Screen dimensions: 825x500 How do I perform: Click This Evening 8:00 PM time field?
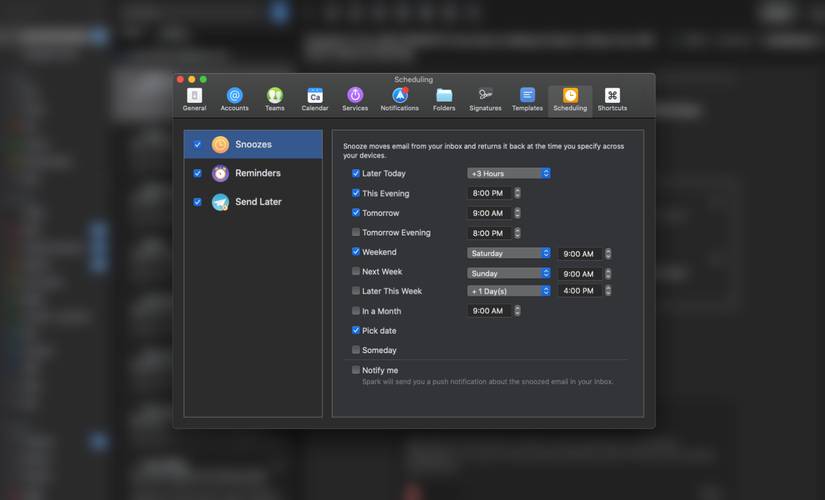pos(489,193)
